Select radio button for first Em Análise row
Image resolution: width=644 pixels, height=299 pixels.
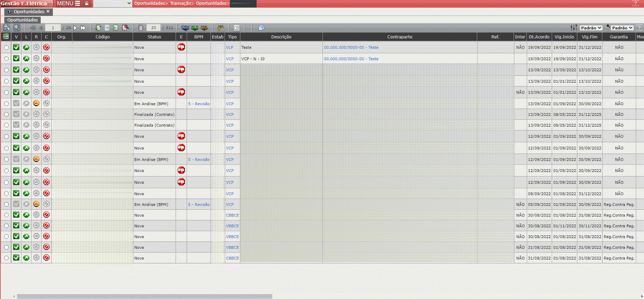(6, 103)
